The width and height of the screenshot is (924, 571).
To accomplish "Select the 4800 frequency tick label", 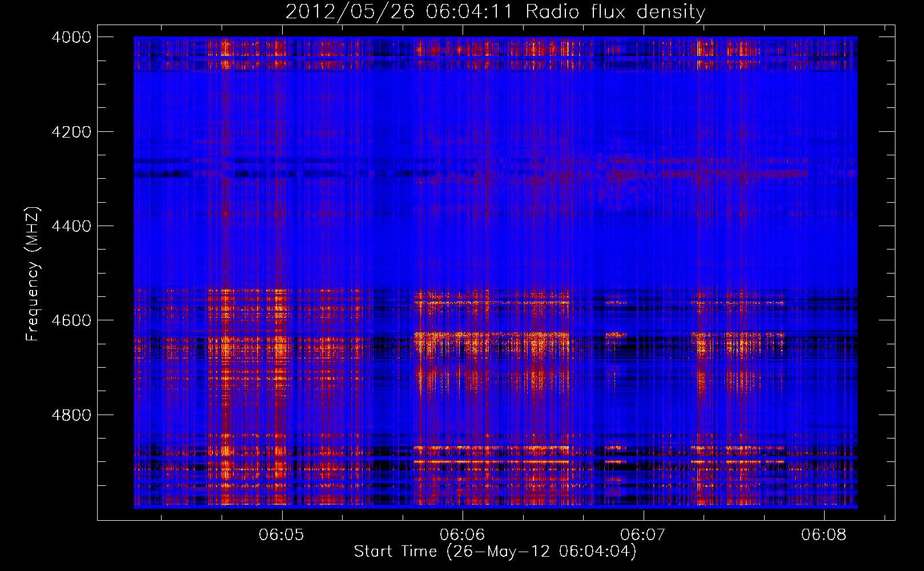I will coord(71,415).
